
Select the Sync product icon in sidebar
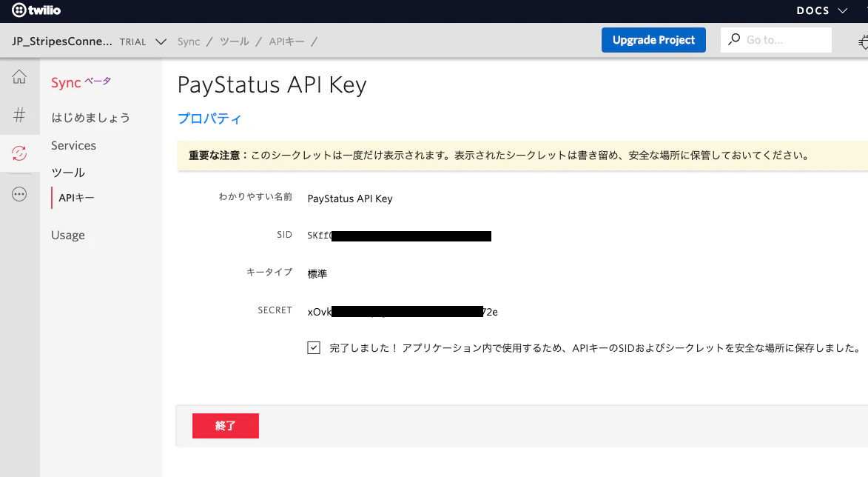click(19, 153)
